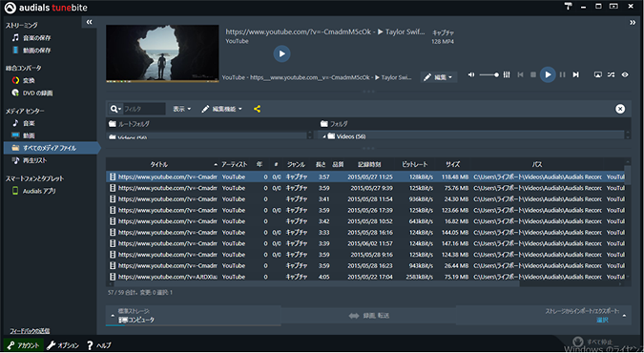Screen dimensions: 644x353
Task: Open DVD の録画 recorder
Action: (x=32, y=93)
